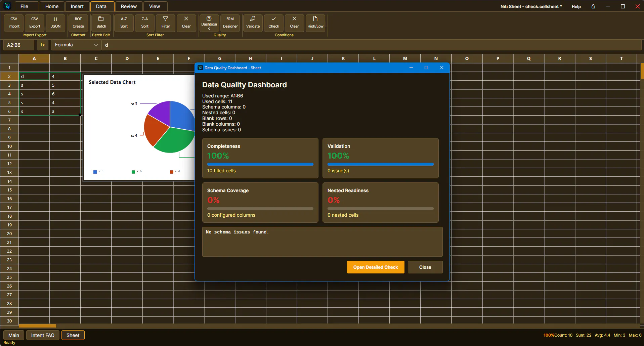Open the Dashboard quality tool

[x=209, y=23]
